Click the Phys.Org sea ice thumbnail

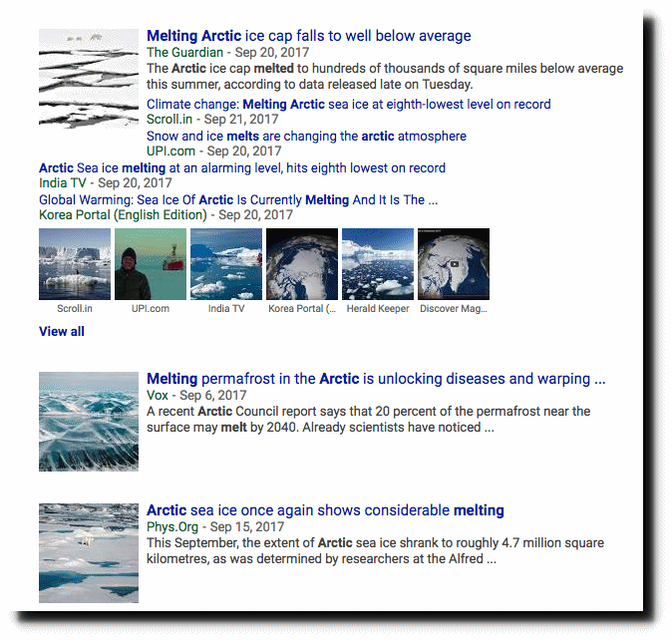pyautogui.click(x=89, y=553)
